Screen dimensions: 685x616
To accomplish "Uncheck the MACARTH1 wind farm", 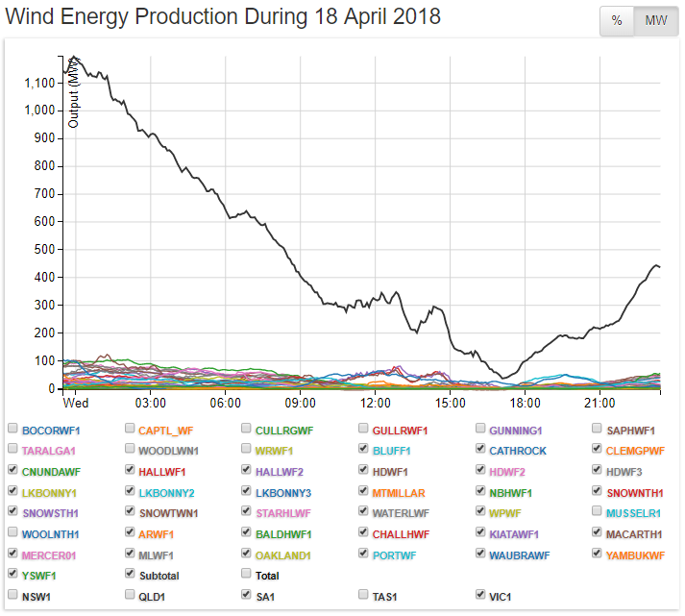I will [x=598, y=532].
